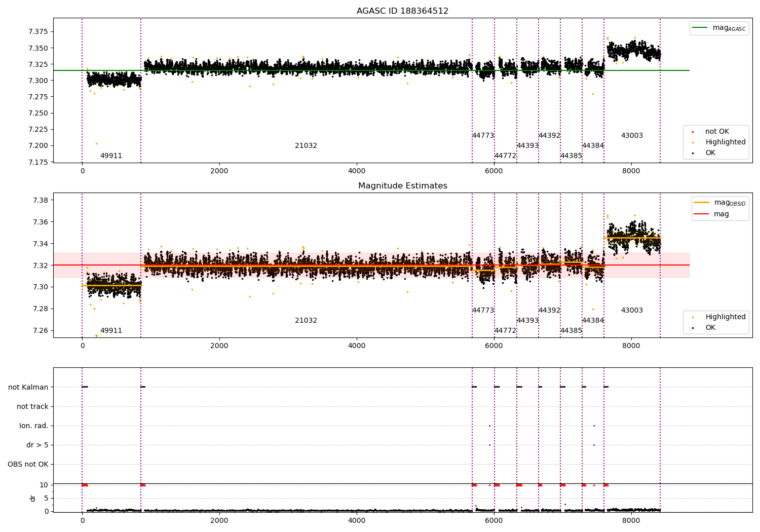
Task: Click the 'OBS not OK' axis label
Action: coord(28,465)
